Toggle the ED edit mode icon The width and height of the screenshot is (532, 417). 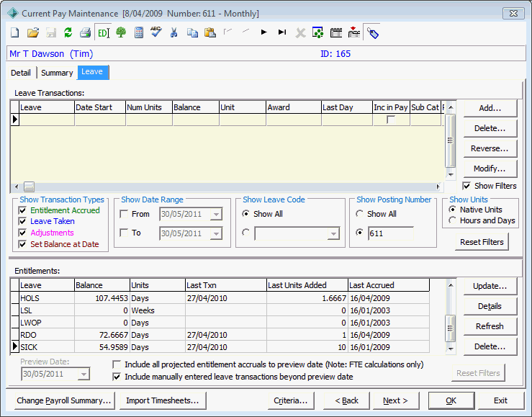coord(103,33)
